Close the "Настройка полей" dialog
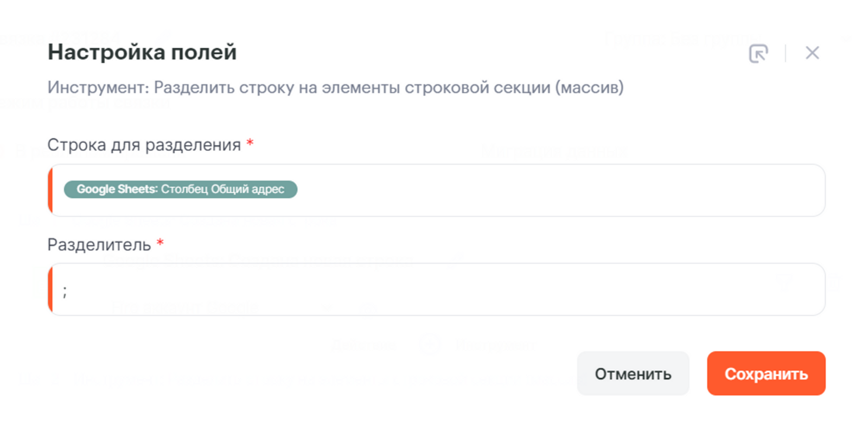 click(812, 53)
